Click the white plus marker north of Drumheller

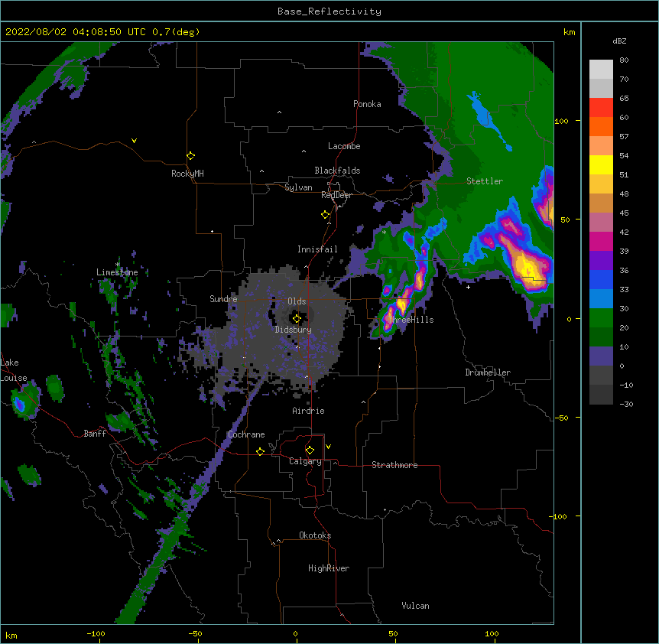coord(468,287)
